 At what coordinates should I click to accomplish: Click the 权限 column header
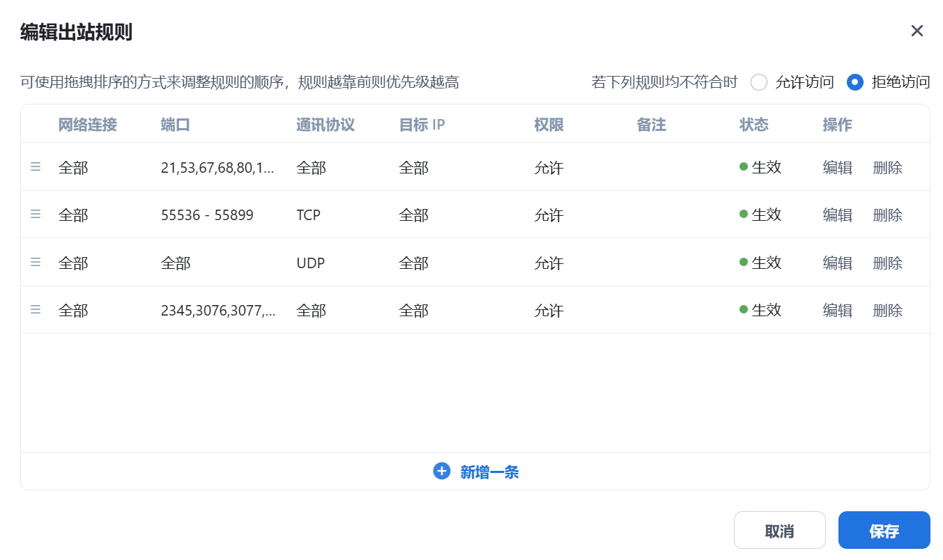tap(549, 125)
